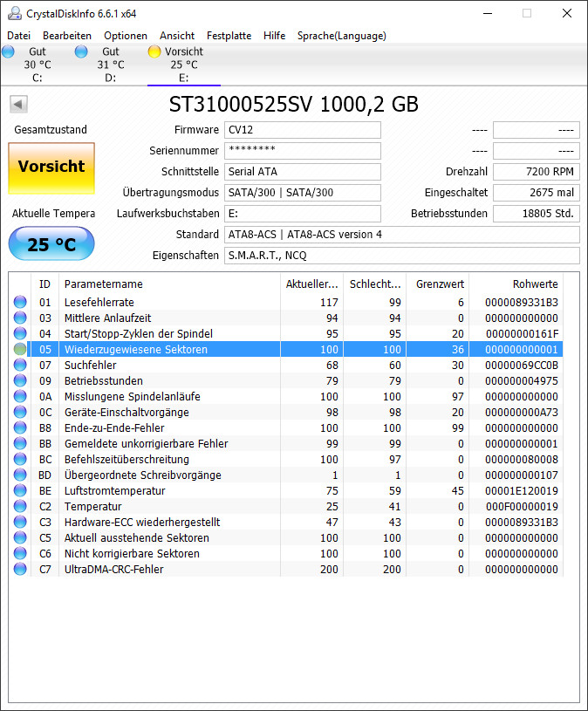Click the Firmware field showing CV12
This screenshot has height=711, width=588.
pos(303,130)
